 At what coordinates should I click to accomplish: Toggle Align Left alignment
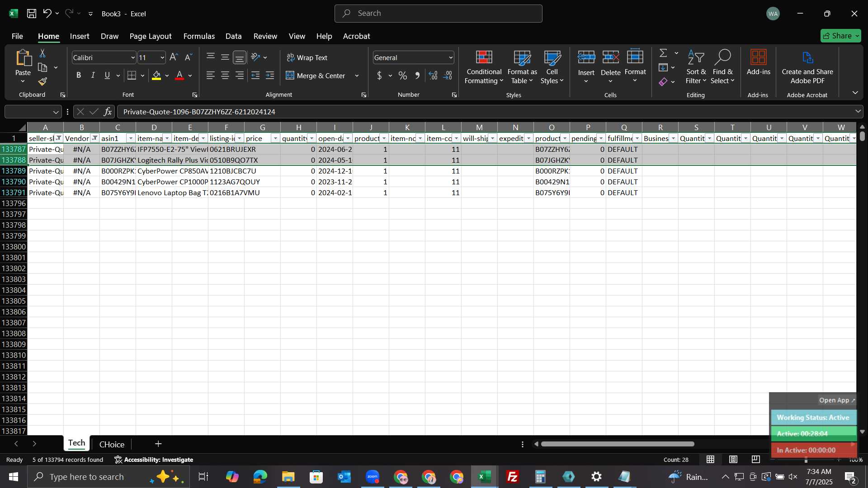tap(210, 75)
